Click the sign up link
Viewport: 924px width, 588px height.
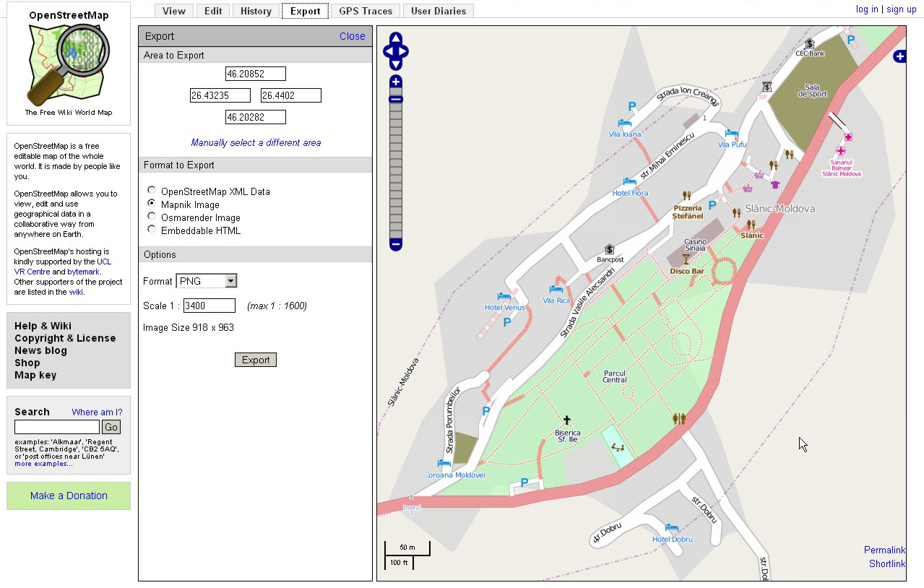tap(901, 9)
